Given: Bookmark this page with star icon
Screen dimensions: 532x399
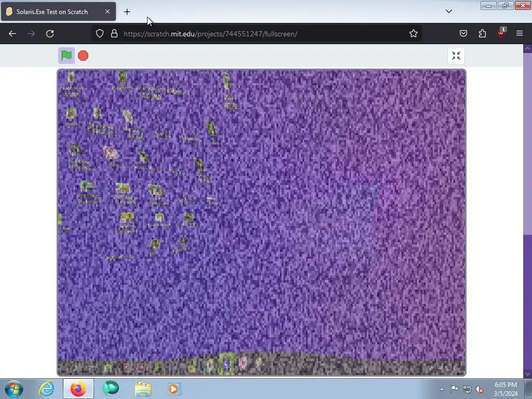Looking at the screenshot, I should (x=413, y=34).
